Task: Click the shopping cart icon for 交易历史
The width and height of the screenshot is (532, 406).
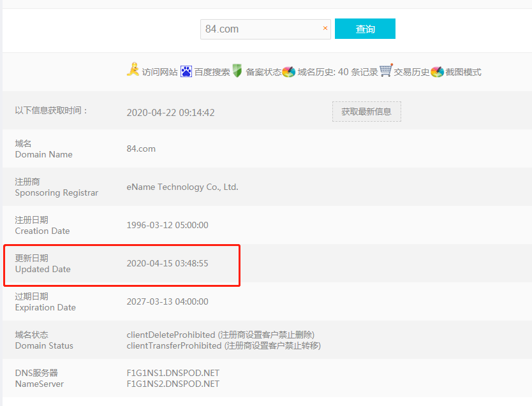Action: [386, 71]
